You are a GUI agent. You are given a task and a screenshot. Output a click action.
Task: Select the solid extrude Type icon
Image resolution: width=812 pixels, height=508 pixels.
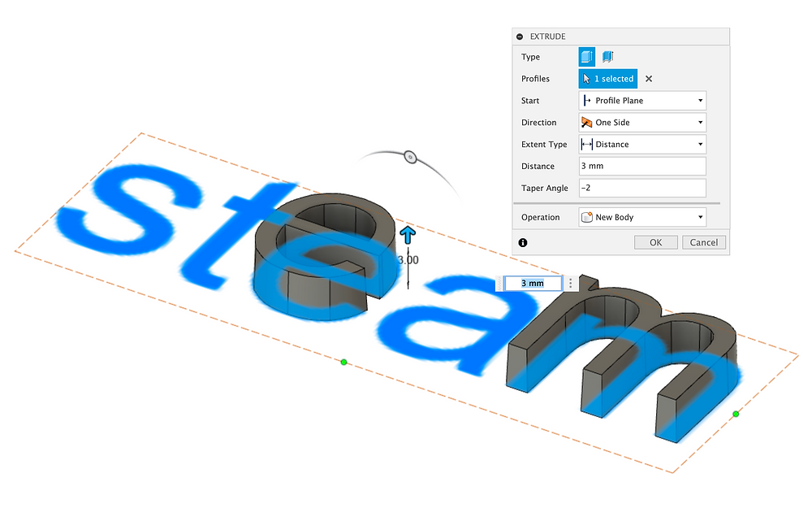pyautogui.click(x=587, y=57)
